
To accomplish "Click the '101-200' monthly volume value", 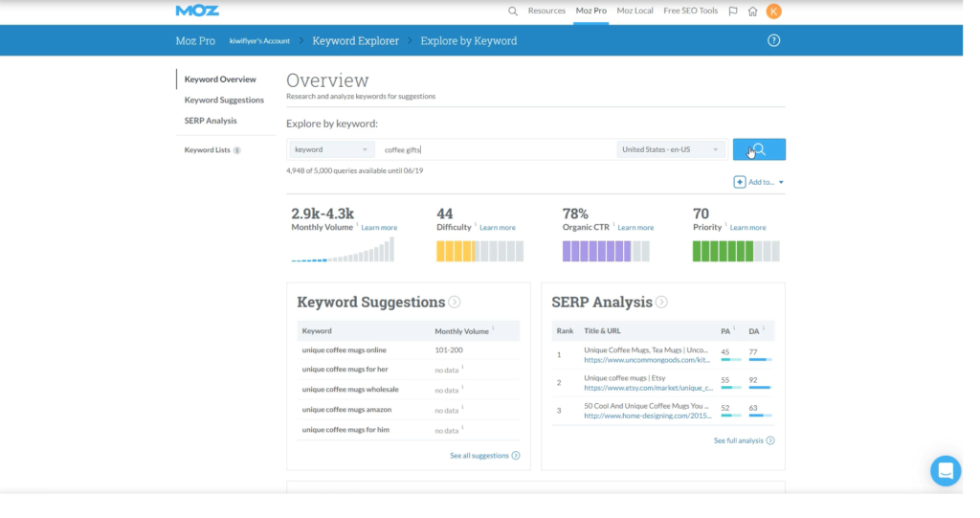I will click(x=449, y=350).
